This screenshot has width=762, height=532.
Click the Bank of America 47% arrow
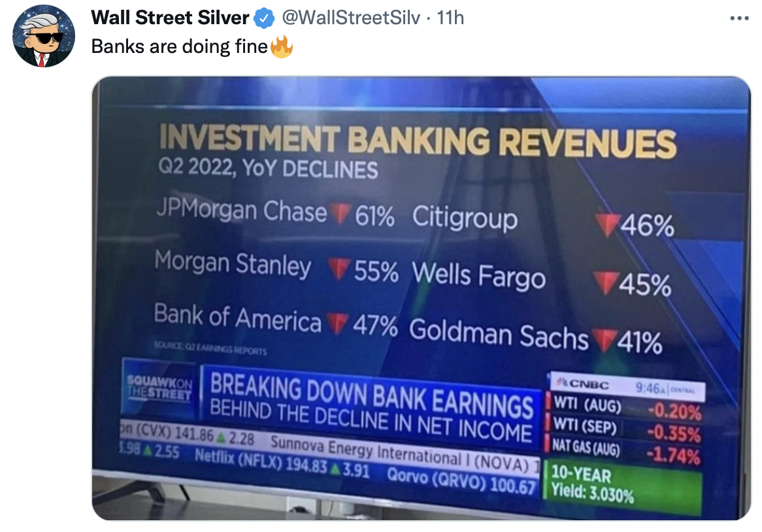pyautogui.click(x=338, y=324)
